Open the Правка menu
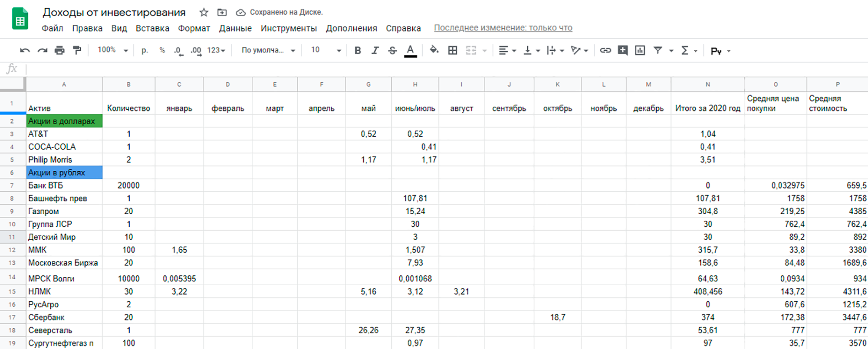The image size is (868, 349). pos(87,28)
